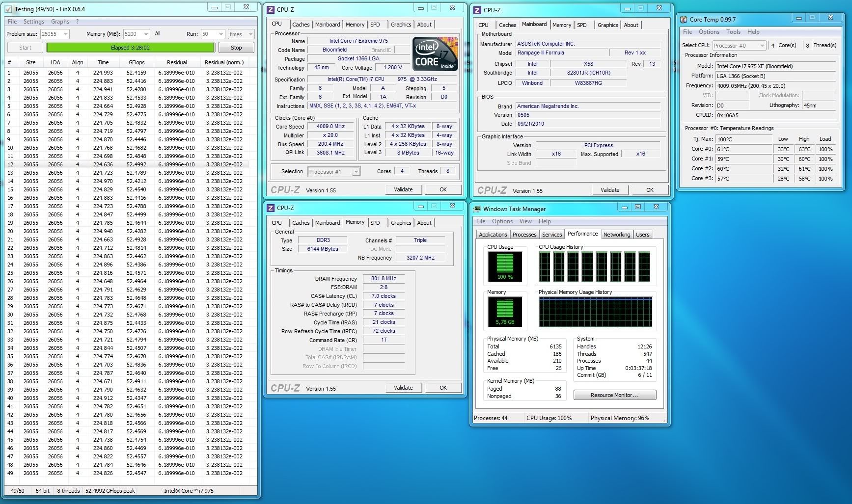Click the Chipset X58 field in CPU-Z
852x504 pixels.
point(588,64)
